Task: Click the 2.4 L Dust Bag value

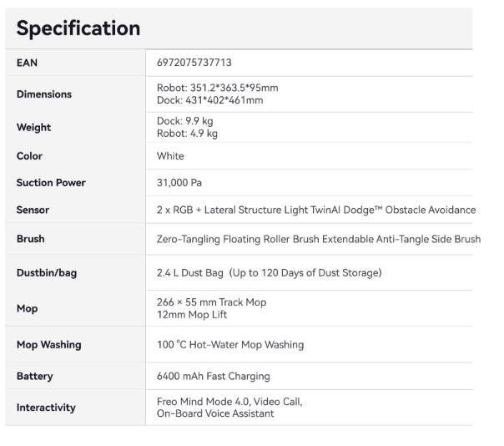Action: [190, 273]
